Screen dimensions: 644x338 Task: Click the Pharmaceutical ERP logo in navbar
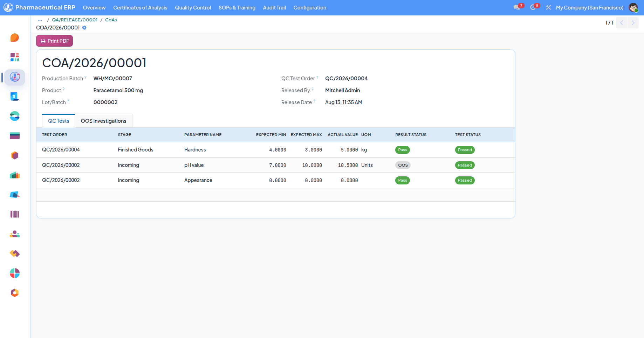coord(8,7)
